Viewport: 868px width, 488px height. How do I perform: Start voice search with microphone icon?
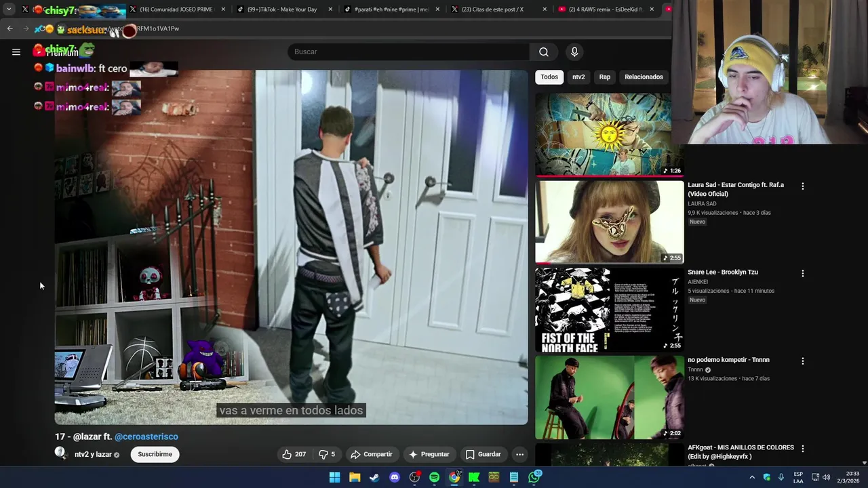click(x=574, y=52)
